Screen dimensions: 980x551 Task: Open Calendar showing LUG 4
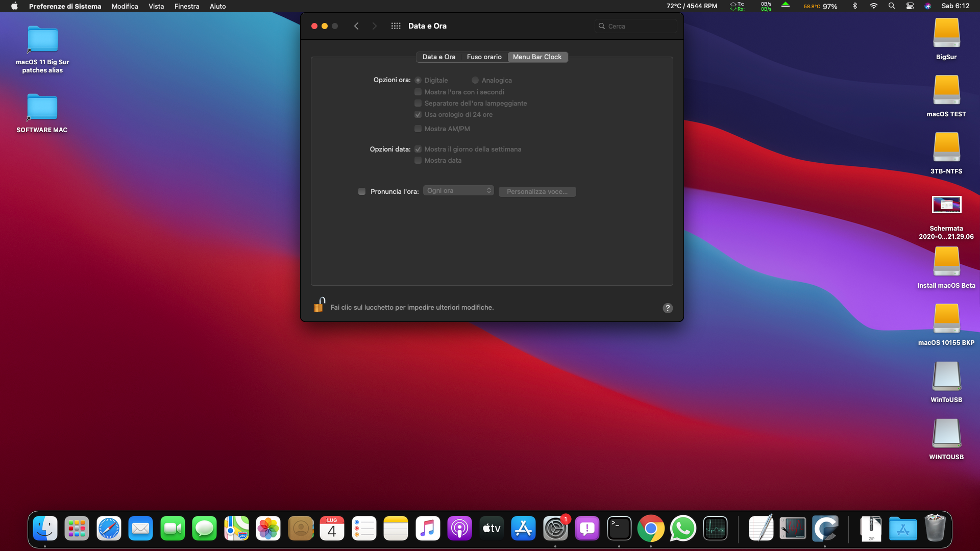point(332,529)
